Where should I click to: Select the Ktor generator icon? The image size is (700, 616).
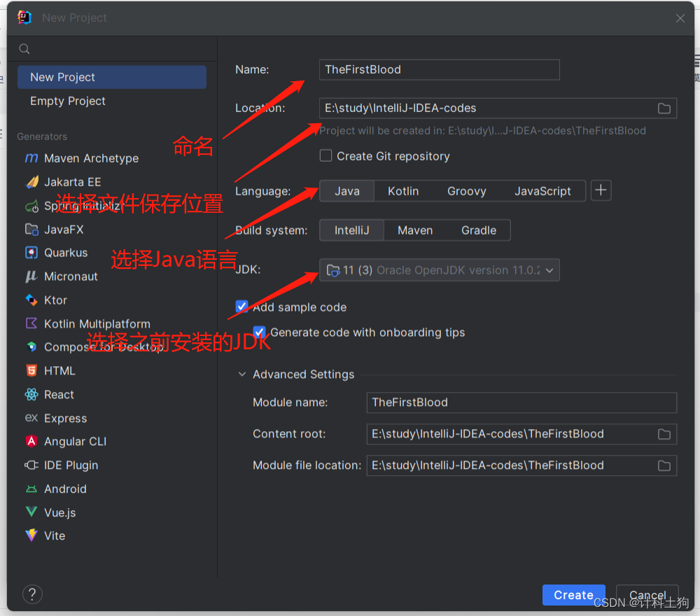click(x=31, y=300)
